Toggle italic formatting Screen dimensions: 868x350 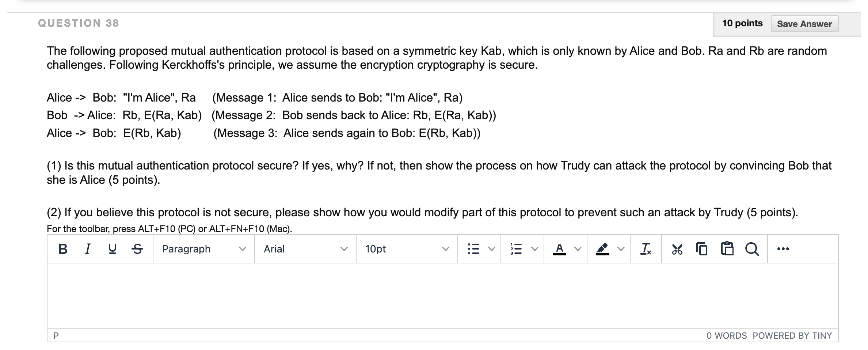coord(87,249)
